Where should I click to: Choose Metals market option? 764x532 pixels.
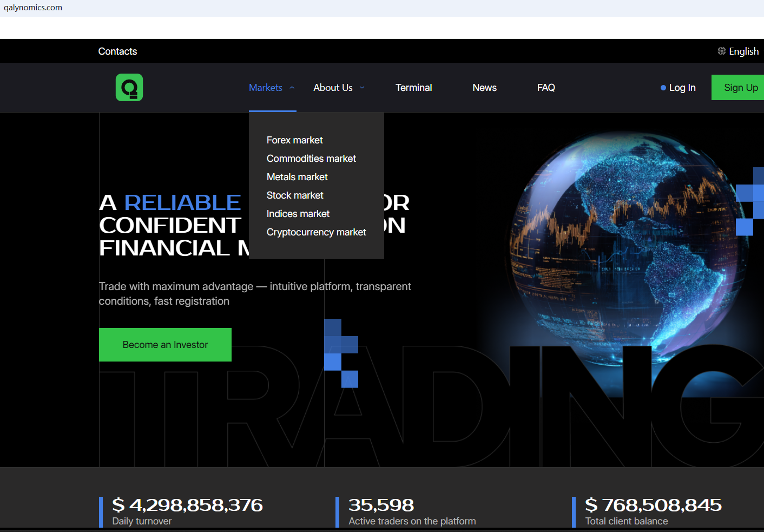point(297,177)
